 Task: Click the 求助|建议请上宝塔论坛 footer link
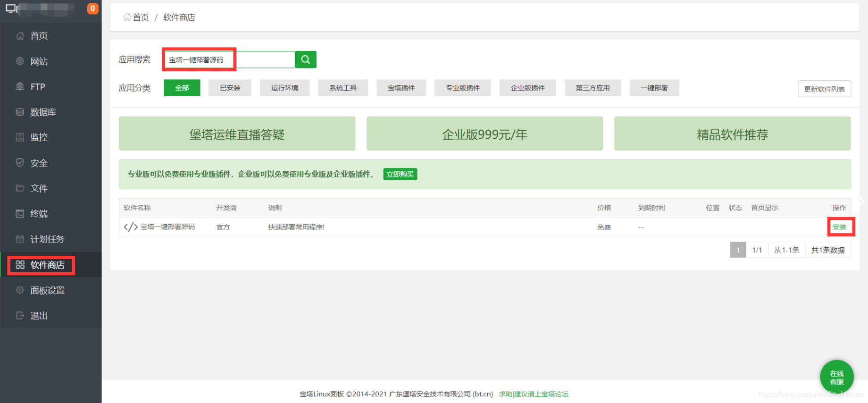[x=534, y=394]
